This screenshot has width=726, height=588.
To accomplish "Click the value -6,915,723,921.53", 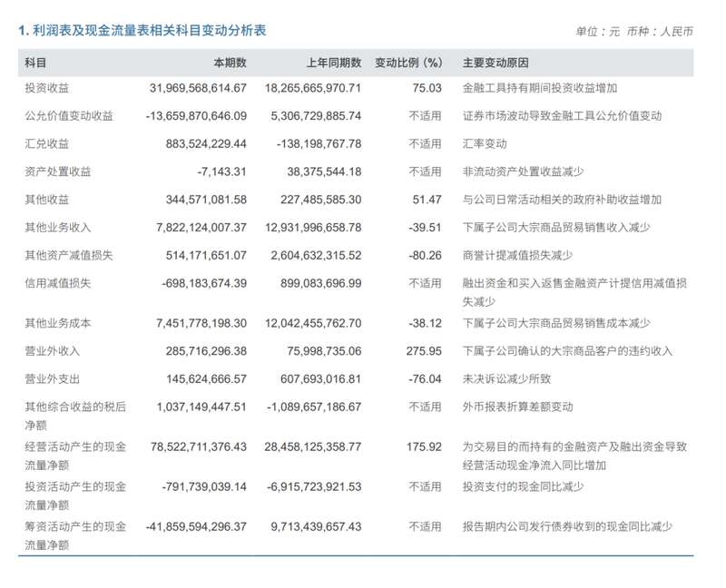I will (x=314, y=486).
